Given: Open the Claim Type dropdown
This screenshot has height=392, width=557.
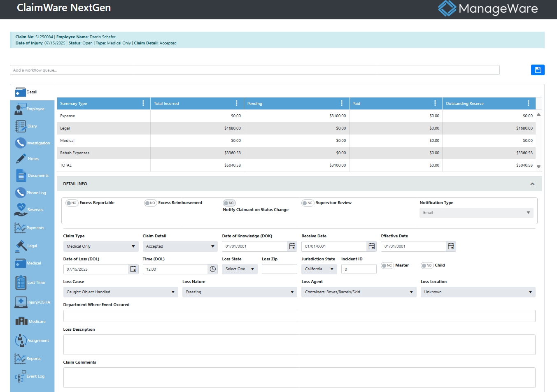Looking at the screenshot, I should 101,246.
